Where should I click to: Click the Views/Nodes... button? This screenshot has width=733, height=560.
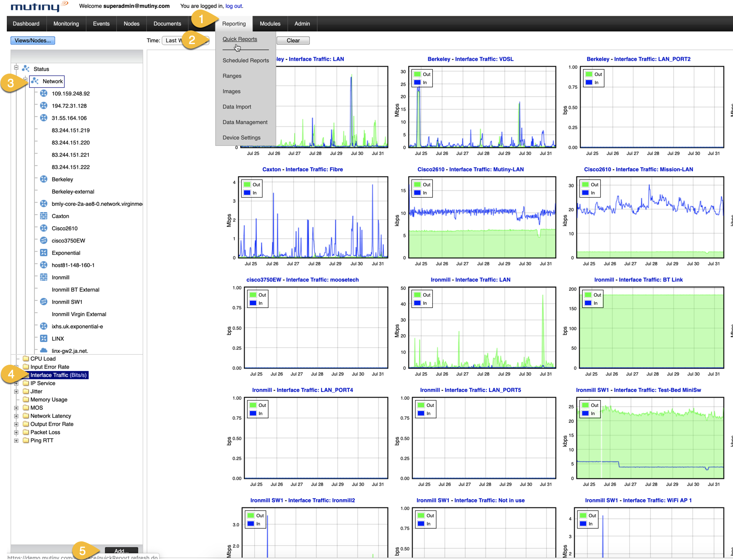tap(33, 40)
